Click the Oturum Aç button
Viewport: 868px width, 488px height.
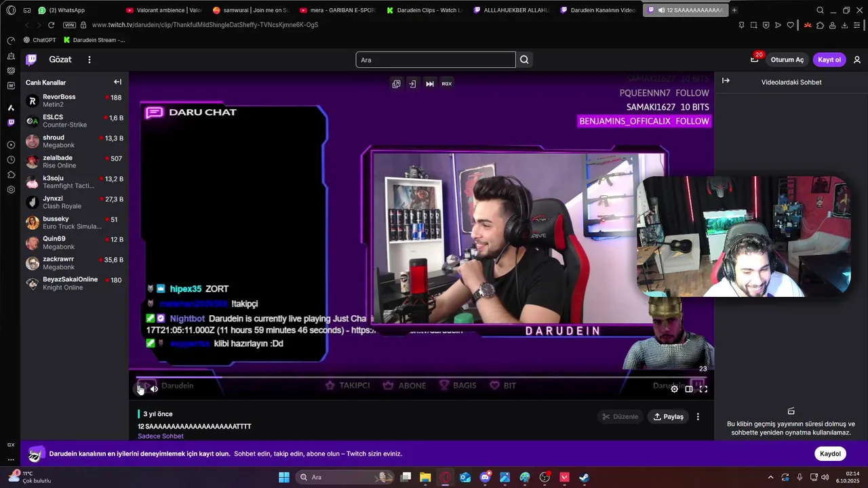[x=787, y=60]
